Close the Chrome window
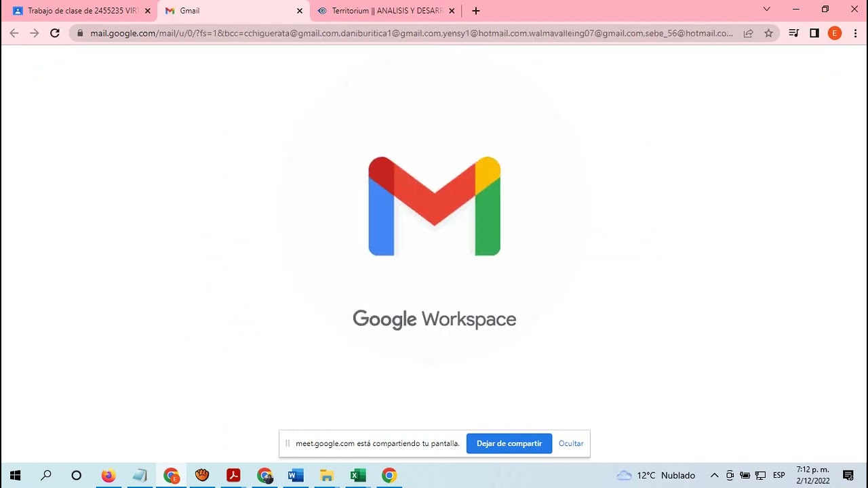 [854, 10]
